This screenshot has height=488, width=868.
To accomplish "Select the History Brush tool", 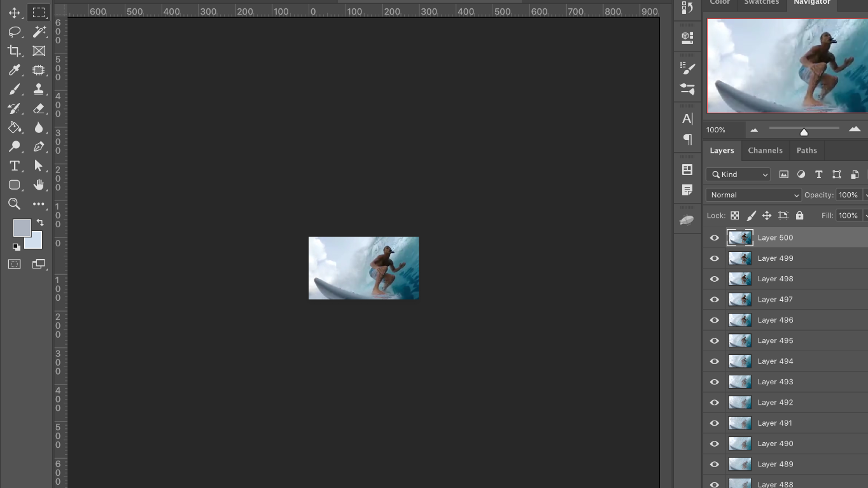I will [14, 108].
